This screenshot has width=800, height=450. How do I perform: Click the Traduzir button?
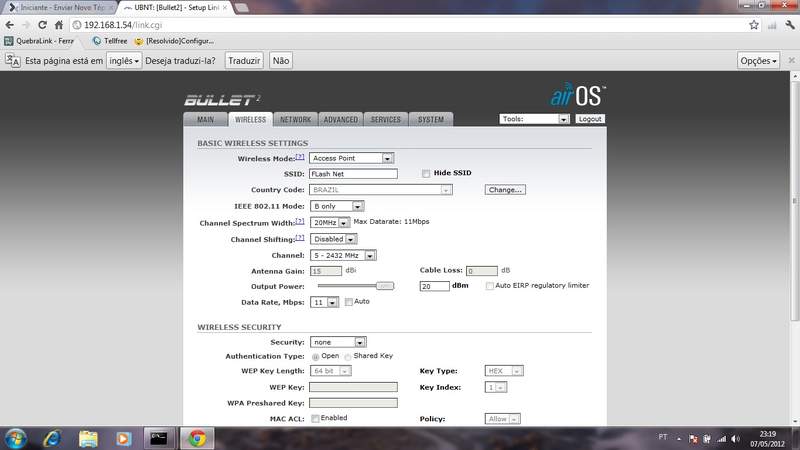(244, 61)
